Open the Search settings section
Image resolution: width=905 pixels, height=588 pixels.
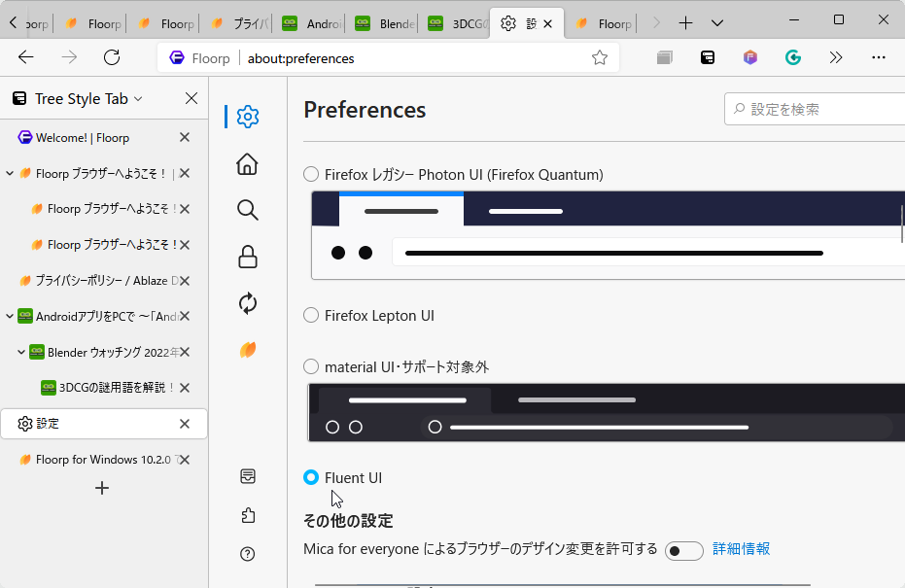(247, 209)
